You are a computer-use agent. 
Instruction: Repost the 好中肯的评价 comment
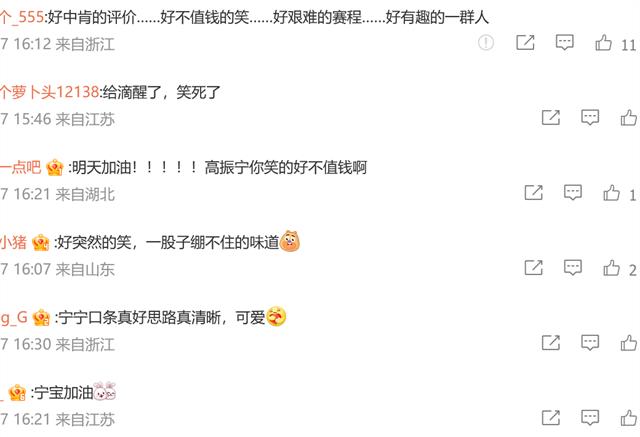pyautogui.click(x=525, y=42)
